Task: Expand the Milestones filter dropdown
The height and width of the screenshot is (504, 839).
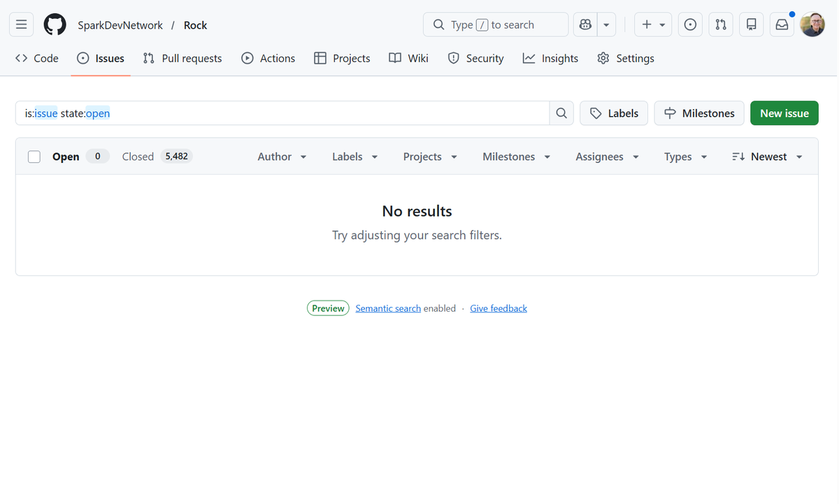Action: [x=517, y=157]
